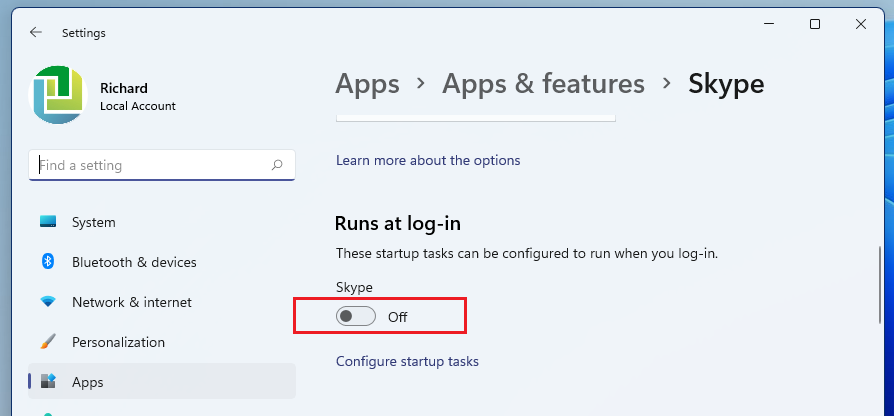Click the Runs at log-in heading
The height and width of the screenshot is (416, 894).
click(x=397, y=223)
